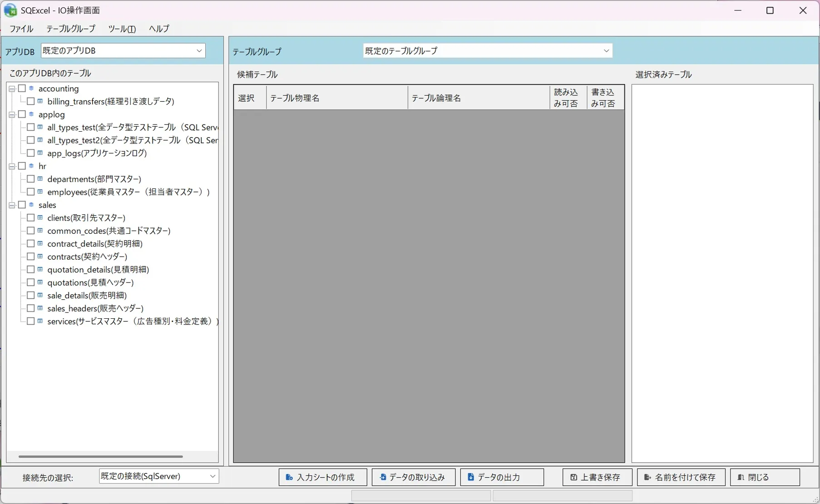Open the ファイル menu
The height and width of the screenshot is (504, 820).
(21, 29)
